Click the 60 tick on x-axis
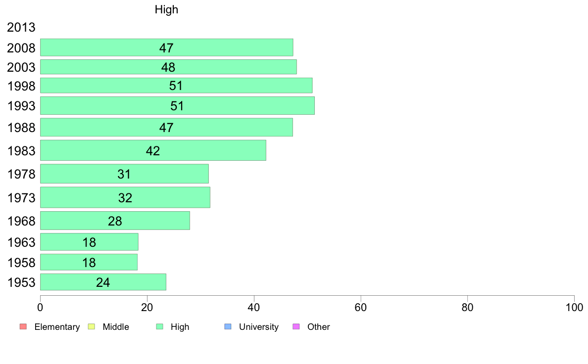This screenshot has height=364, width=588. pyautogui.click(x=360, y=308)
